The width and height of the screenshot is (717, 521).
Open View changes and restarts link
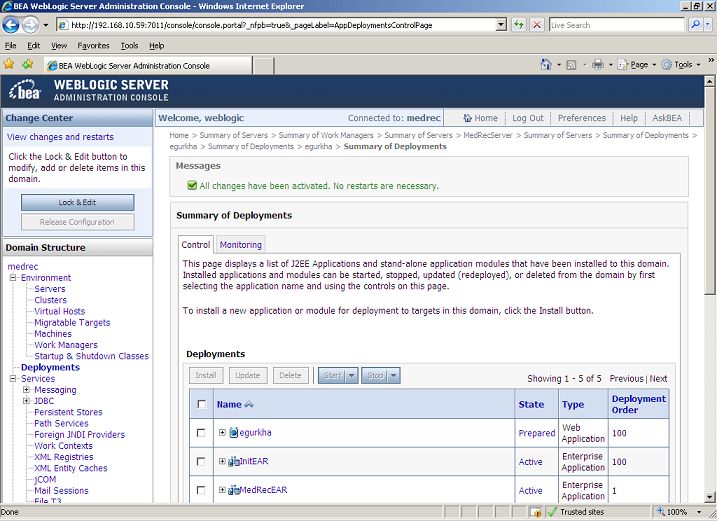[x=60, y=137]
